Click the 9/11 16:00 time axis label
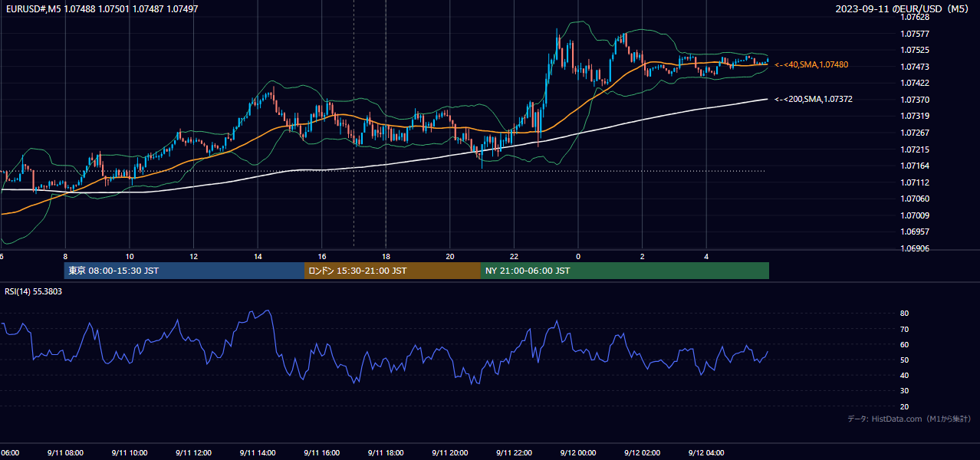This screenshot has height=460, width=980. [321, 453]
